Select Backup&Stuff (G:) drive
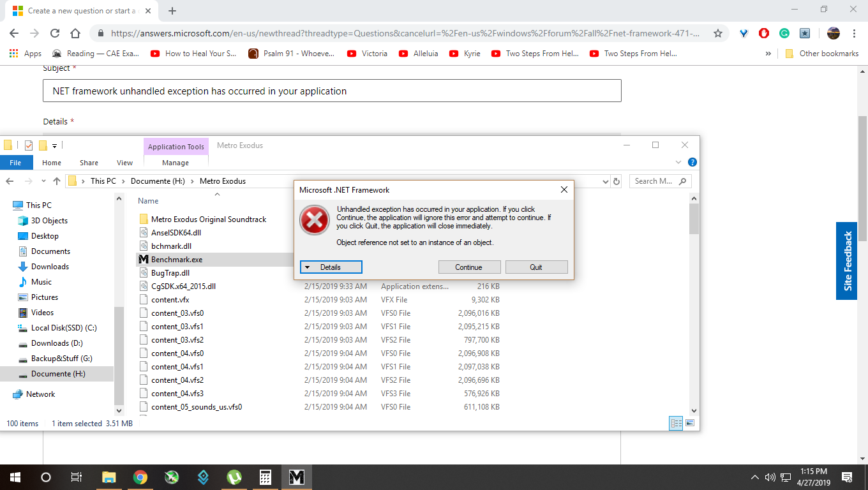This screenshot has height=490, width=868. [x=61, y=359]
